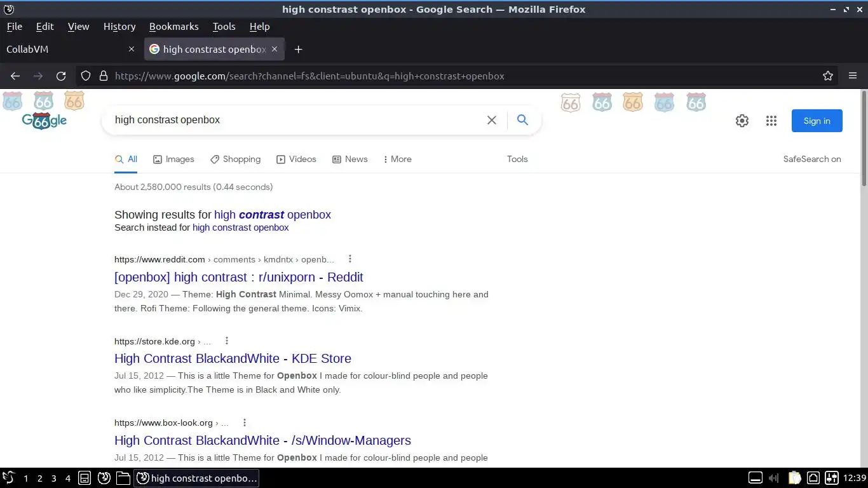
Task: Go back with the Firefox back arrow
Action: (15, 76)
